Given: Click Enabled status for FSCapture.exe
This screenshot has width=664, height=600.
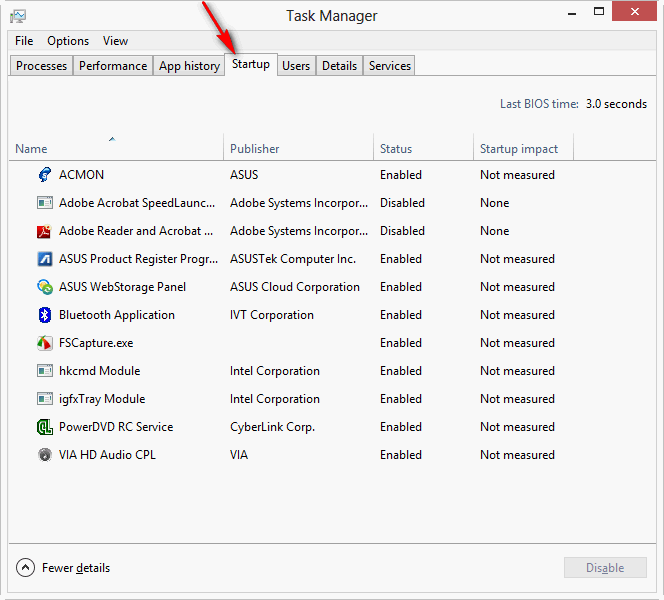Looking at the screenshot, I should click(x=401, y=343).
